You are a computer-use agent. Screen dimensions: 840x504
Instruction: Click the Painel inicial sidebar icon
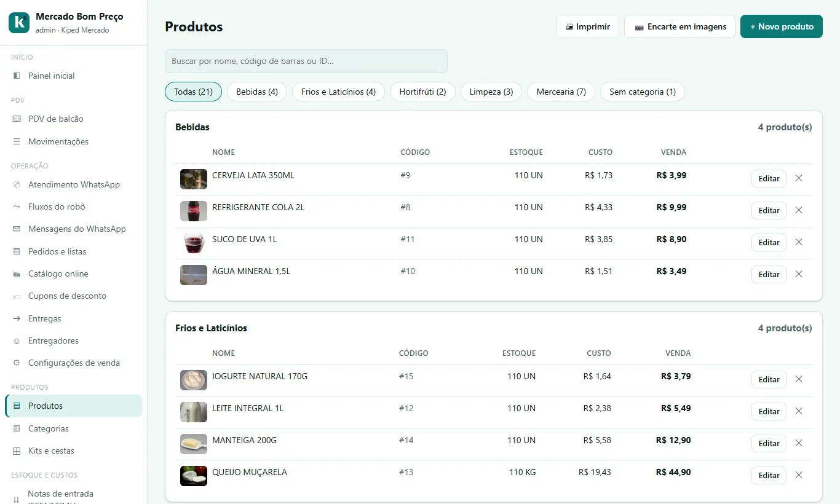[x=17, y=76]
